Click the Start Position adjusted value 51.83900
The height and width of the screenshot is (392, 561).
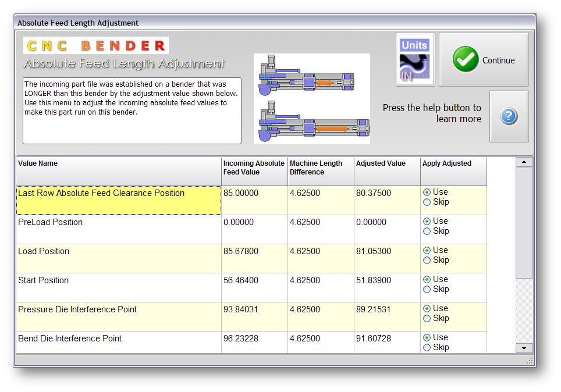[374, 280]
